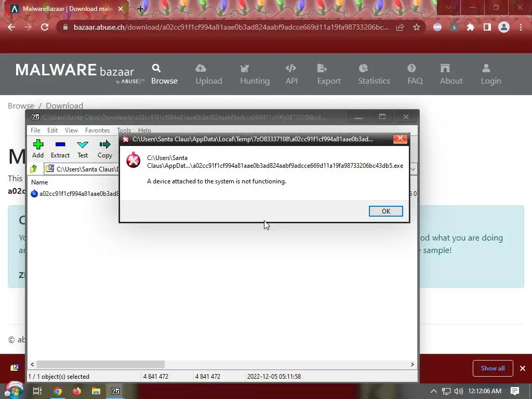
Task: Click the taskbar clock 12:12:06 AM
Action: pyautogui.click(x=485, y=391)
